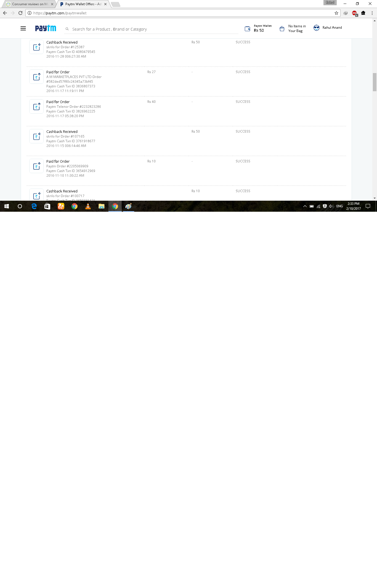Open the Paid for Order Rs 27 transaction icon
The image size is (377, 588).
36,77
